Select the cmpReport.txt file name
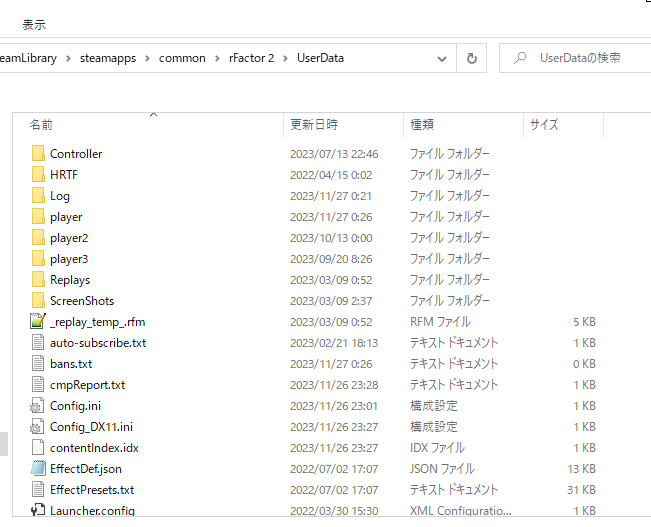The width and height of the screenshot is (651, 527). click(x=88, y=385)
